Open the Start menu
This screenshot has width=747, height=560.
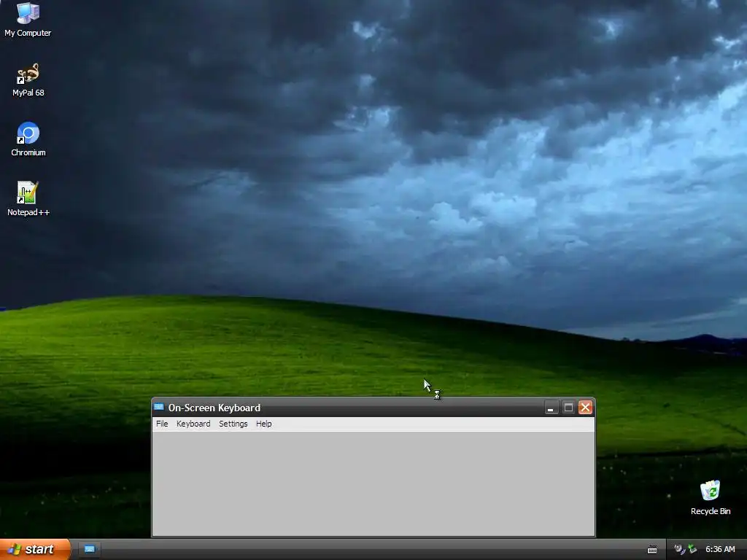pyautogui.click(x=35, y=549)
